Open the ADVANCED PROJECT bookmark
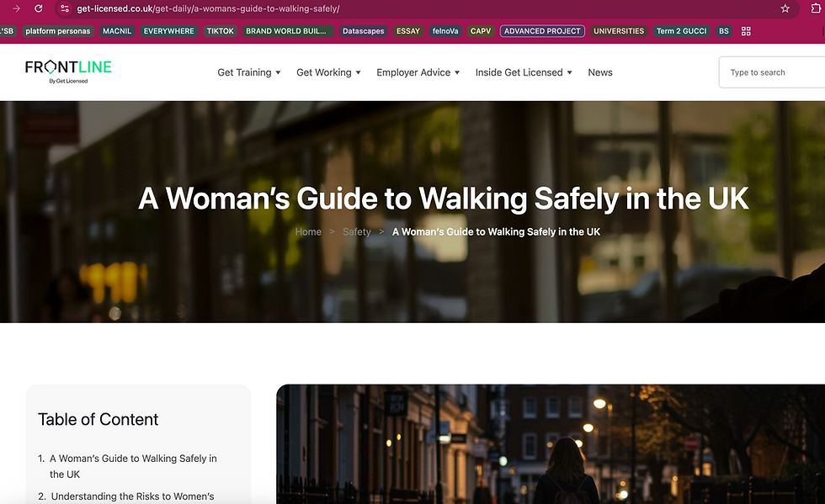 point(542,31)
